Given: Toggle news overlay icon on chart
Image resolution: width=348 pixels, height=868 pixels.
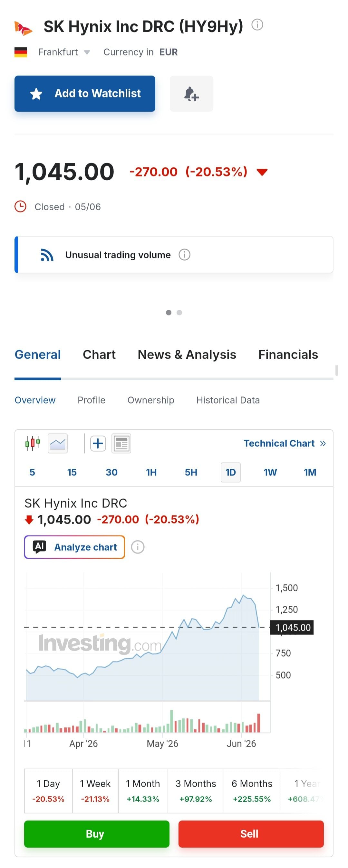Looking at the screenshot, I should 121,443.
